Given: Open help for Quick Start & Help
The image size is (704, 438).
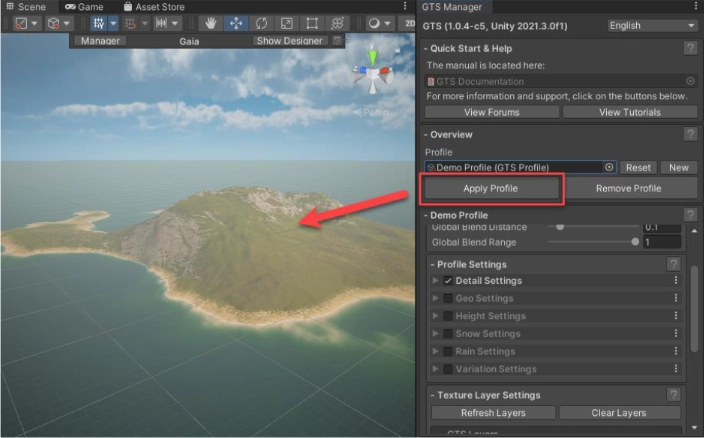Looking at the screenshot, I should pyautogui.click(x=690, y=48).
